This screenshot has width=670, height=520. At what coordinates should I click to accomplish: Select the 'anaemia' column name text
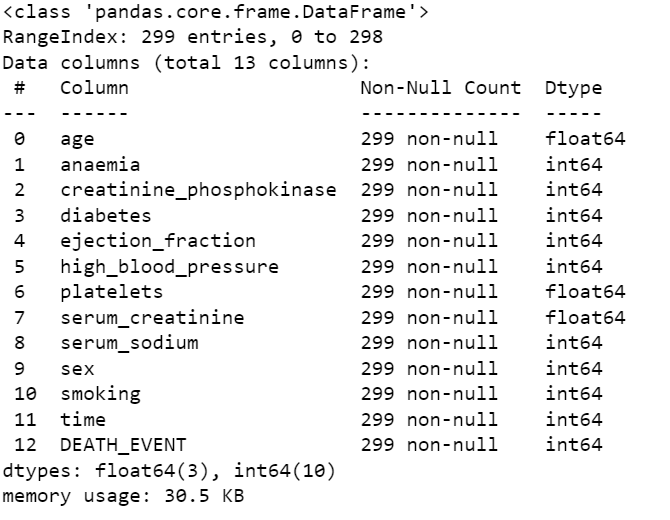(100, 164)
